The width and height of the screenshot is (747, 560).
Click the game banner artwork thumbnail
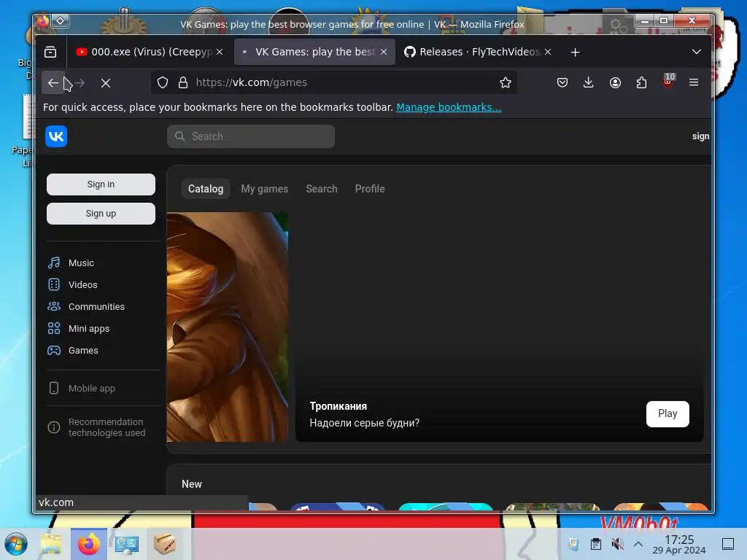[228, 327]
